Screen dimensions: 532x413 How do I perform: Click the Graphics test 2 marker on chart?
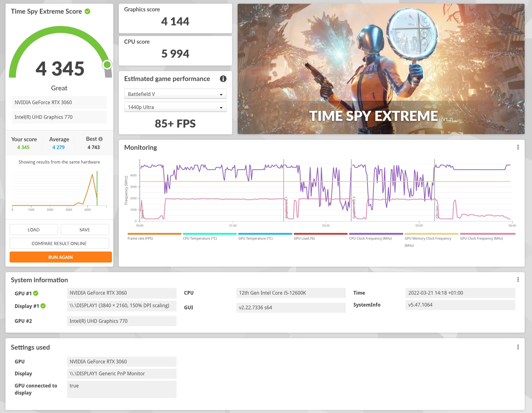coord(354,207)
